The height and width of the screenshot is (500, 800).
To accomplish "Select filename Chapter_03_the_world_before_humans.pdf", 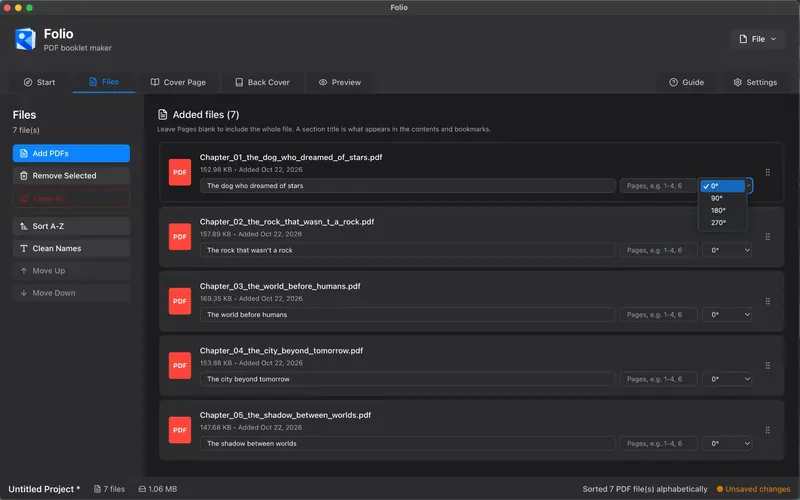I will pyautogui.click(x=280, y=286).
